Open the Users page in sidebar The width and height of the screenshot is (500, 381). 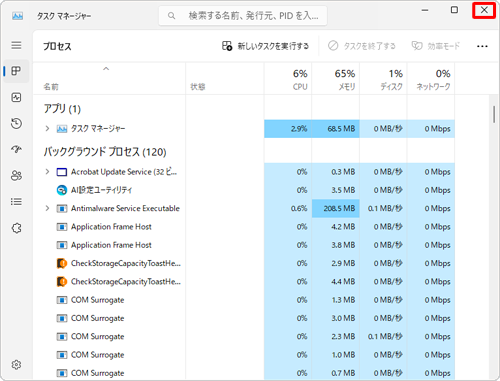(16, 175)
